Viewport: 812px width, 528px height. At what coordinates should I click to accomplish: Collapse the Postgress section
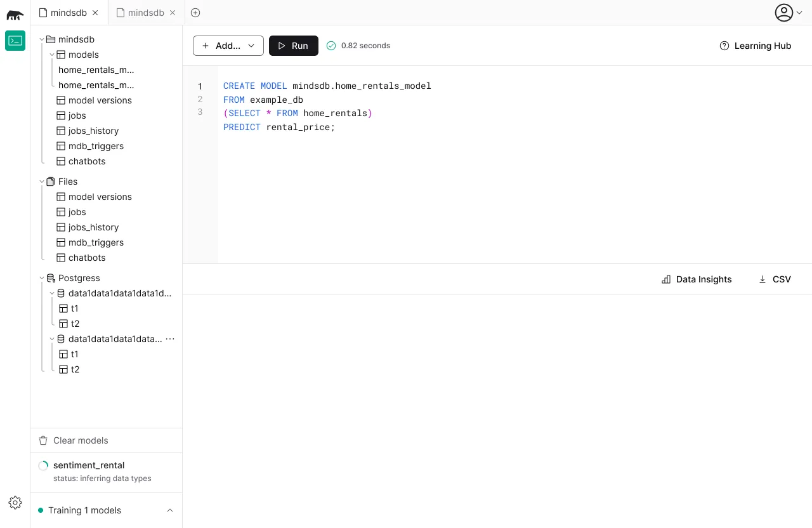pos(42,278)
